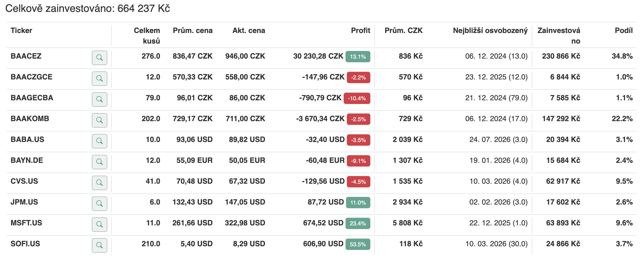The image size is (644, 256).
Task: Select the BAACEZ ticker label
Action: click(26, 56)
